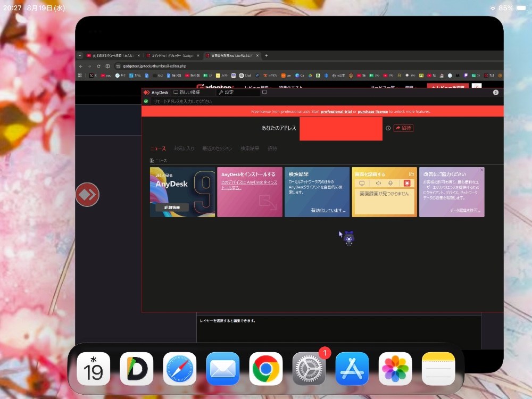This screenshot has height=399, width=532.
Task: Tap the floating AnyDesk session button
Action: 87,194
